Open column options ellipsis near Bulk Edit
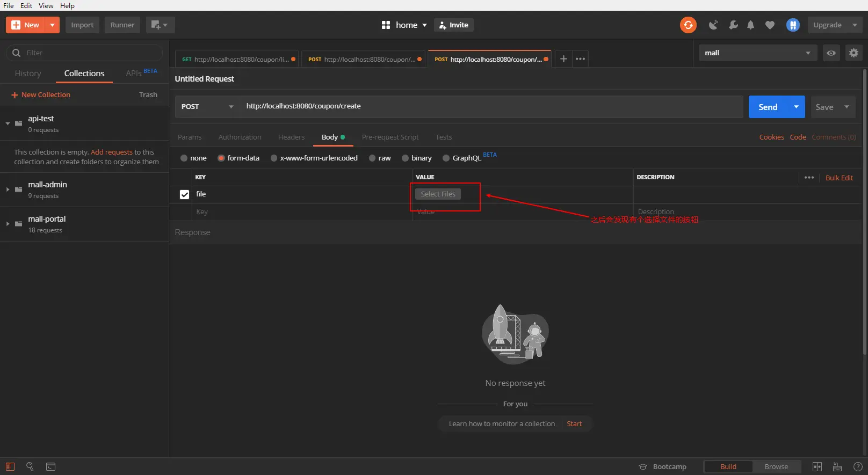The image size is (868, 475). pos(809,178)
